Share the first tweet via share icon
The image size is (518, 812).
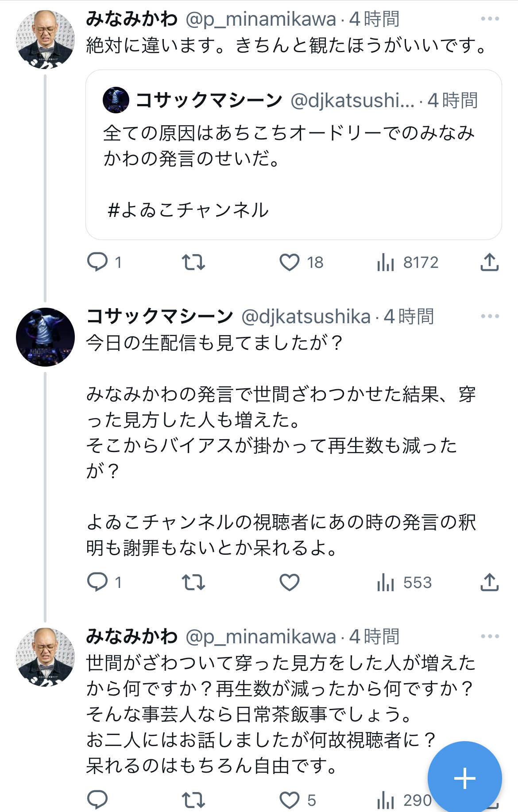(x=489, y=262)
